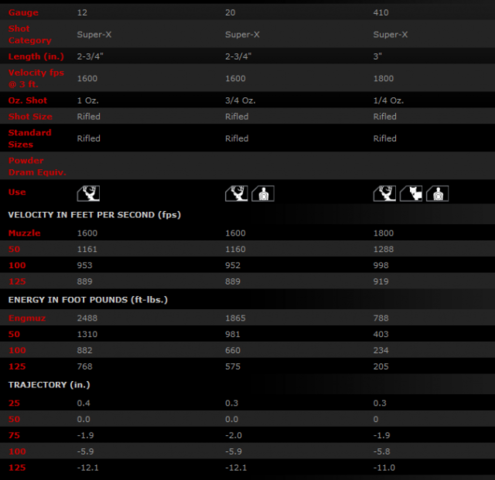This screenshot has height=480, width=495.
Task: Click predator use icon in 410 gauge column
Action: (x=411, y=193)
